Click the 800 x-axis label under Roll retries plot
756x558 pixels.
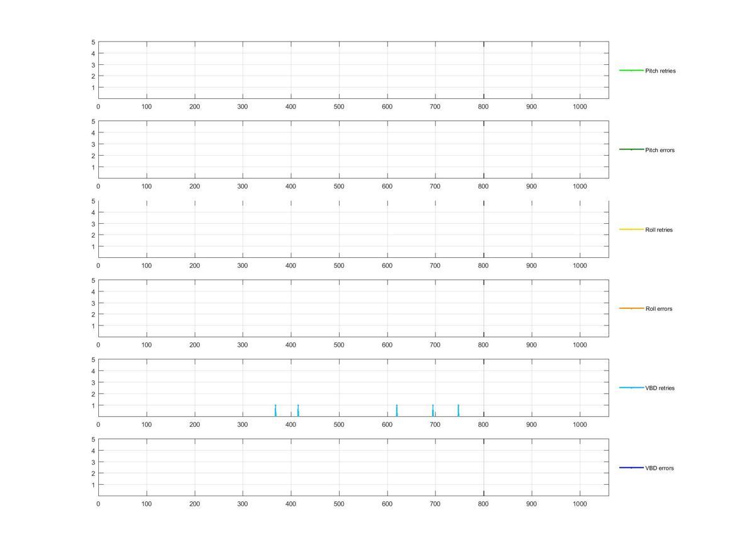(x=483, y=265)
